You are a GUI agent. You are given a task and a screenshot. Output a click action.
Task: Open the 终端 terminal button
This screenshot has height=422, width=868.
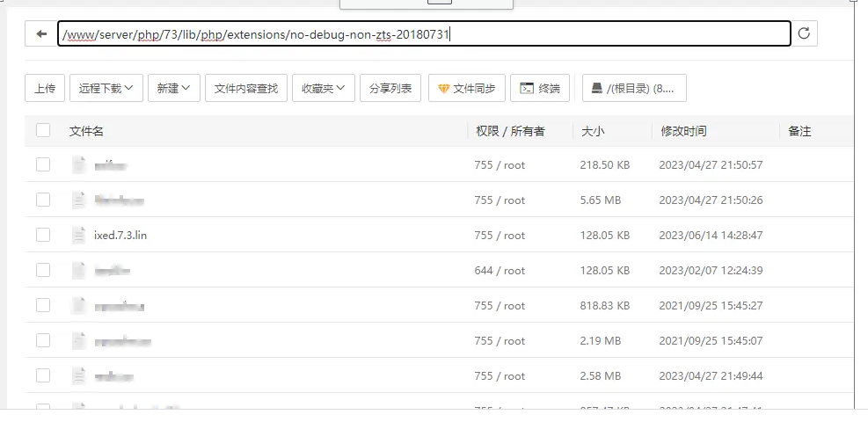540,88
